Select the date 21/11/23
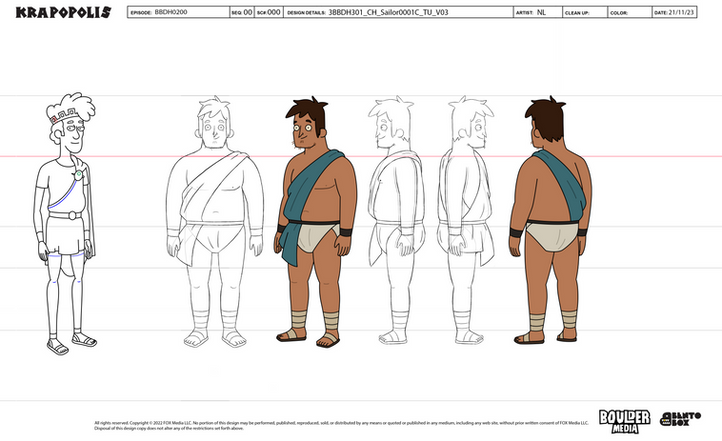 [x=681, y=12]
